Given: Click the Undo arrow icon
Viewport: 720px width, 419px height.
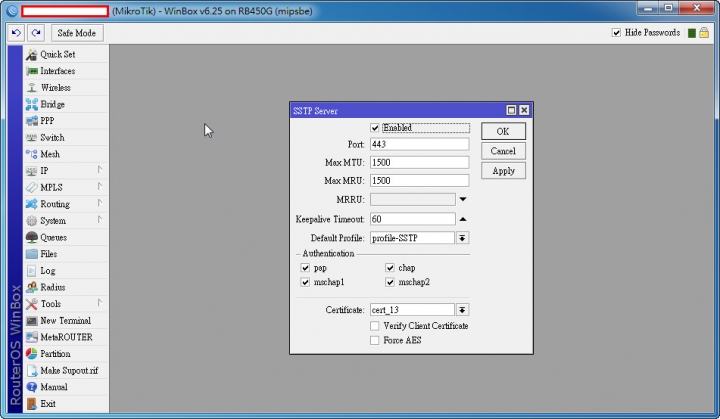Looking at the screenshot, I should point(16,33).
